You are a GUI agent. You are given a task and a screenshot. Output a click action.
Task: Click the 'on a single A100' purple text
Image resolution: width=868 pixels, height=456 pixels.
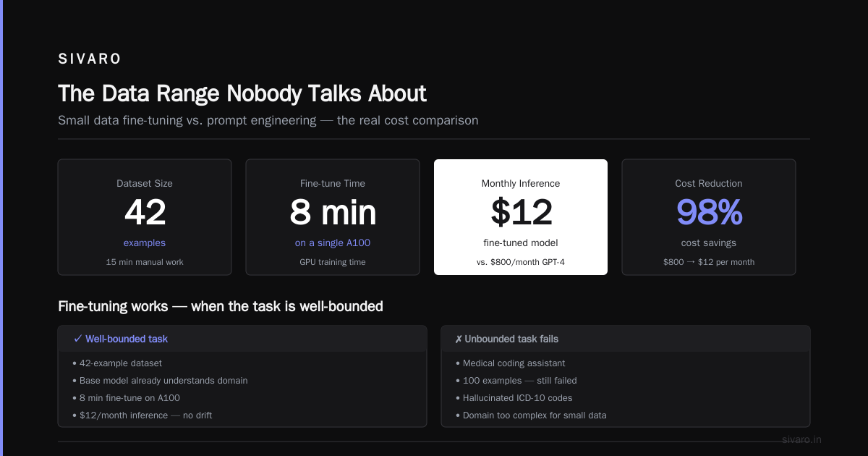pos(333,243)
